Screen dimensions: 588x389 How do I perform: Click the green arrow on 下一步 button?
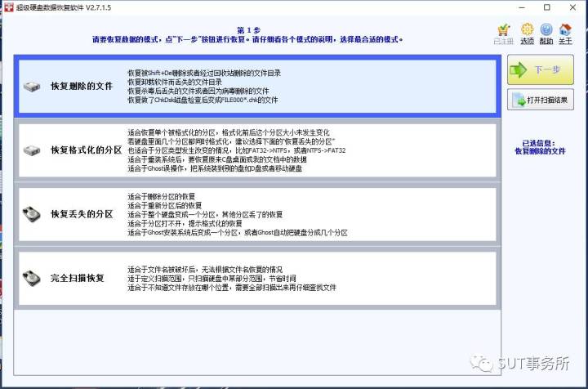[x=519, y=69]
